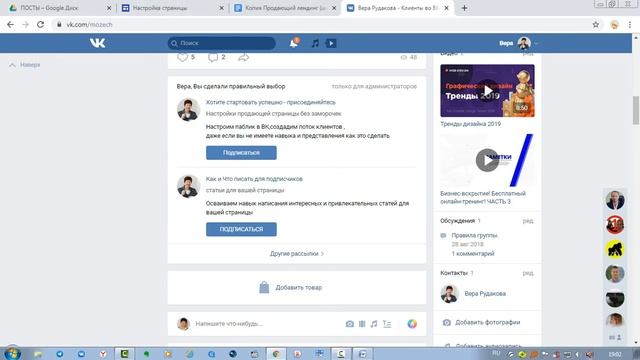This screenshot has height=360, width=640.
Task: Click the volume icon in the system tray
Action: click(x=589, y=354)
